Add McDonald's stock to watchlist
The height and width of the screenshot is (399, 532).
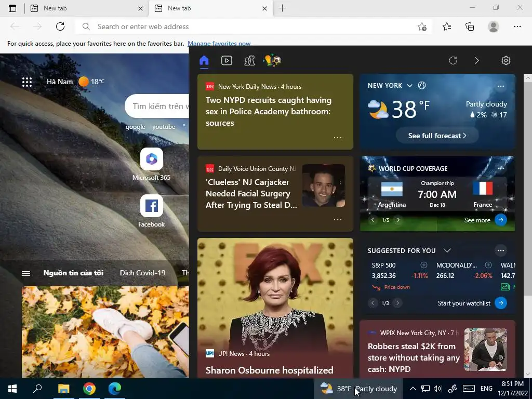(488, 265)
